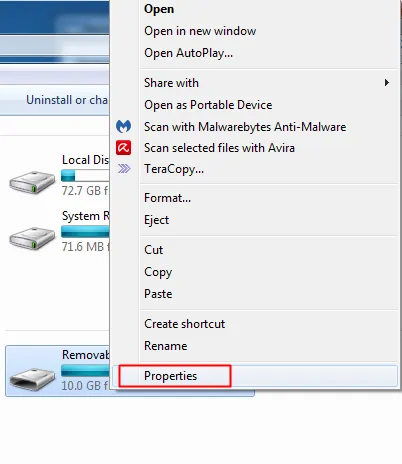Click the red Avira icon
402x464 pixels.
(x=123, y=148)
